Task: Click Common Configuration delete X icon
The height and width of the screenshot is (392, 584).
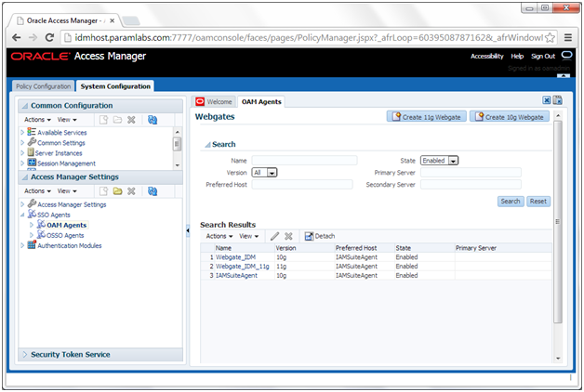Action: click(131, 120)
